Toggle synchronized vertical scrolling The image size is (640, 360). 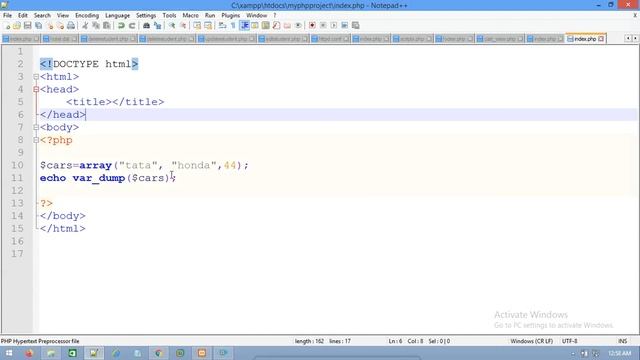pos(197,26)
